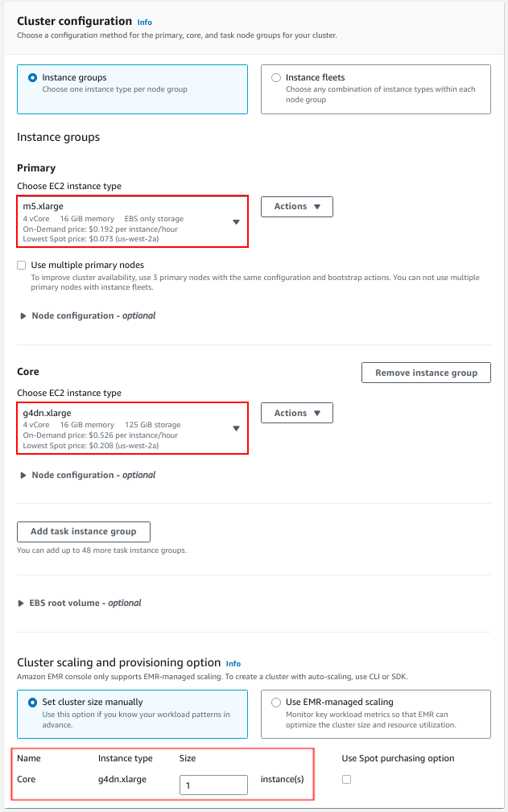Expand EBS root volume optional section

click(80, 604)
